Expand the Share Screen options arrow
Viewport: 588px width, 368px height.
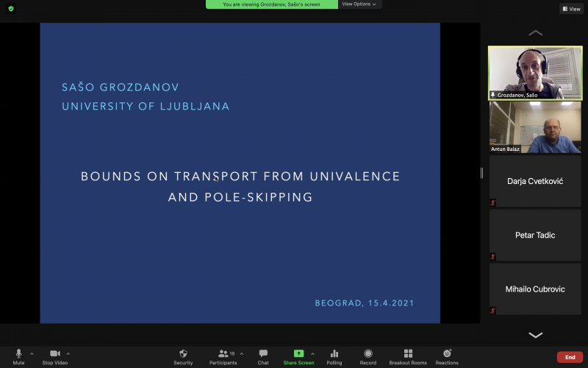(x=312, y=353)
